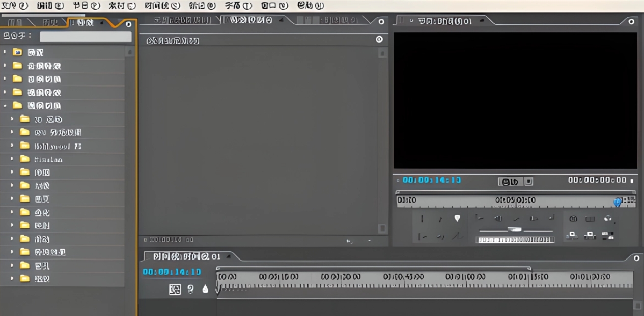The height and width of the screenshot is (316, 644).
Task: Click the Set In Point button in Program monitor
Action: coord(422,219)
